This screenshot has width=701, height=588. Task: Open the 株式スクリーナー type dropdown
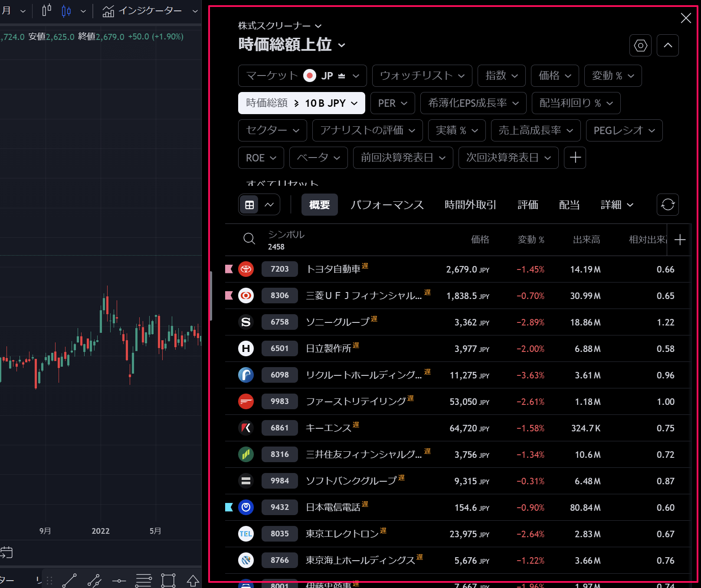pos(280,26)
